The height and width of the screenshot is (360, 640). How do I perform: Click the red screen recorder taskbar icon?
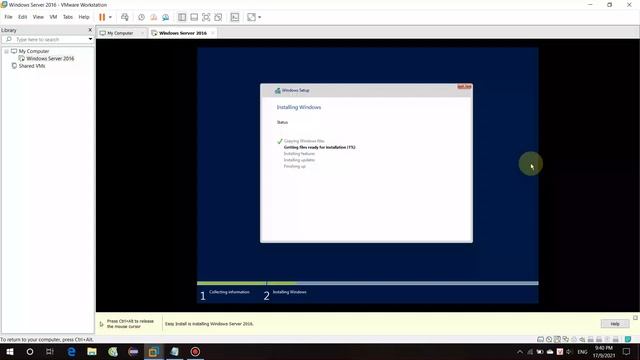pos(195,351)
